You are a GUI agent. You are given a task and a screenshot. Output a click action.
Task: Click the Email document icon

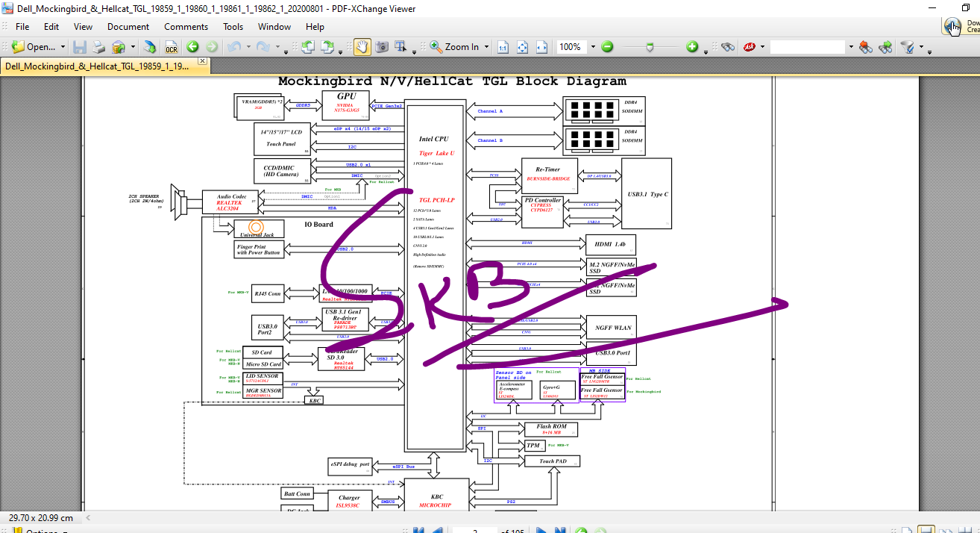tap(119, 46)
